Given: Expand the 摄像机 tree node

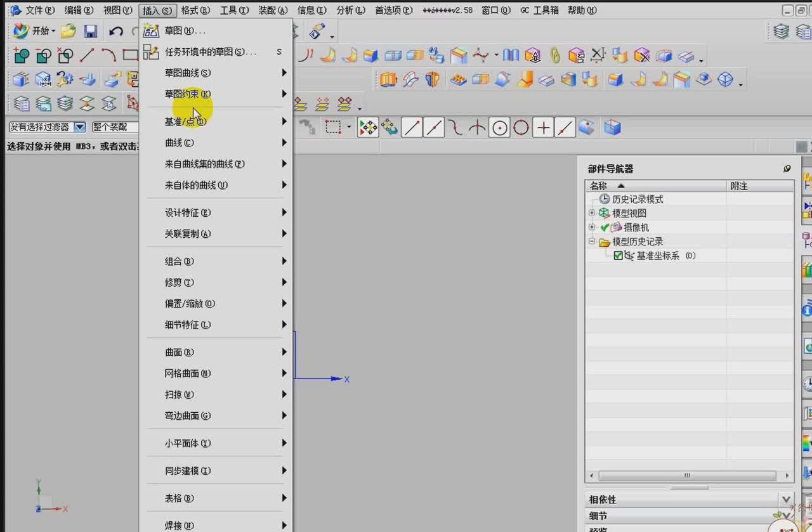Looking at the screenshot, I should tap(592, 227).
